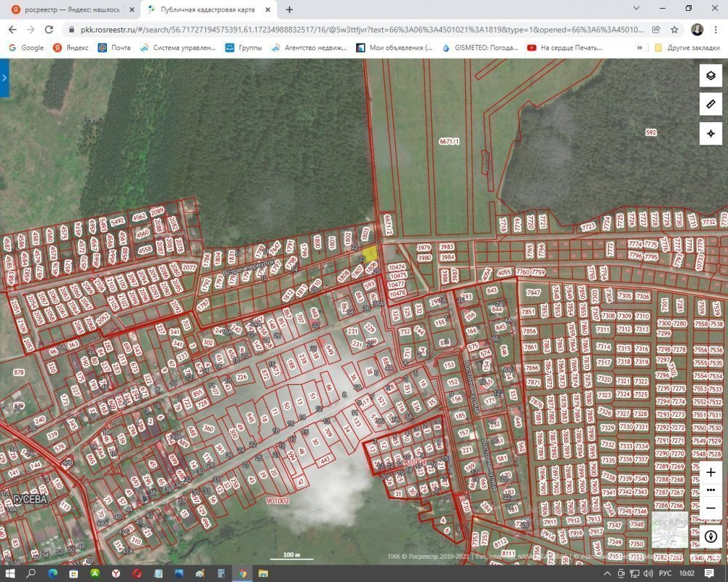Click the basemap preview thumbnail
Viewport: 728px width, 582px height.
click(x=669, y=530)
